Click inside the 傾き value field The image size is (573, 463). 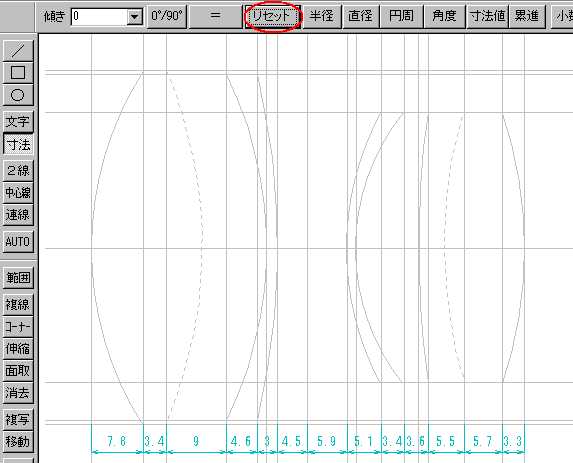(99, 16)
